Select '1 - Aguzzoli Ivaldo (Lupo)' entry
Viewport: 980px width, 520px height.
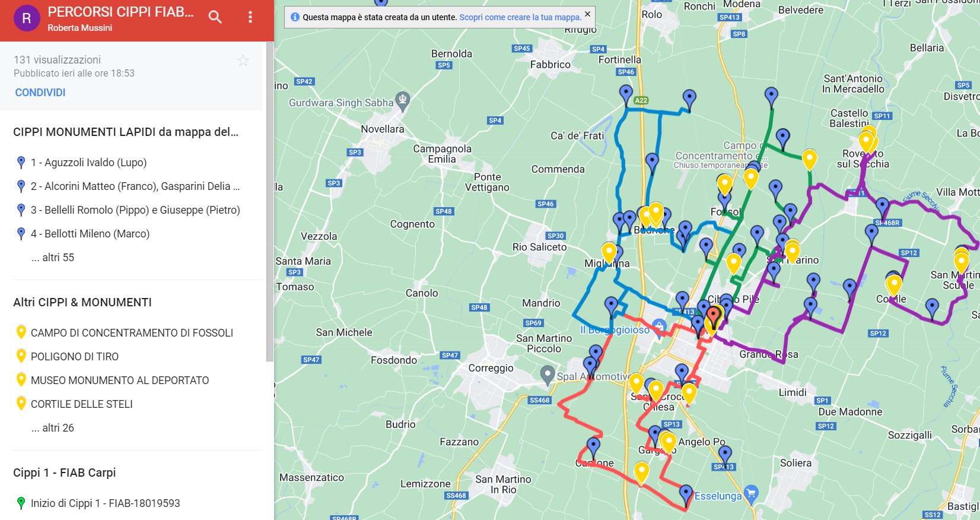(88, 163)
